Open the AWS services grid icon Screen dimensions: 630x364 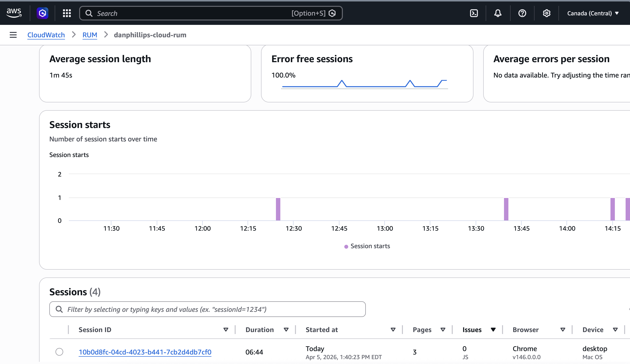point(66,13)
